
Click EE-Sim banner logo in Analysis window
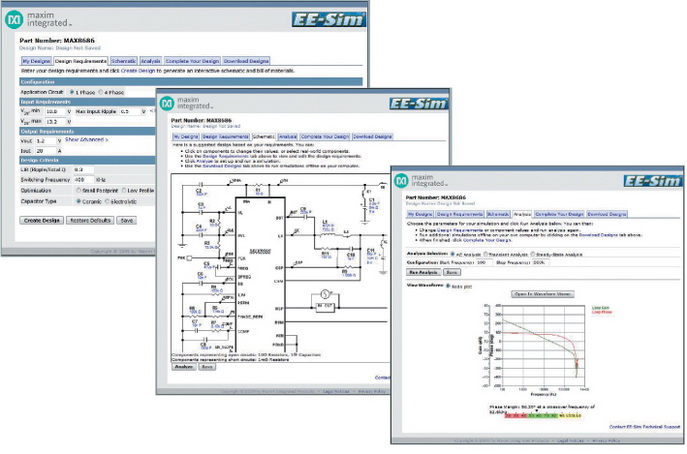(653, 181)
